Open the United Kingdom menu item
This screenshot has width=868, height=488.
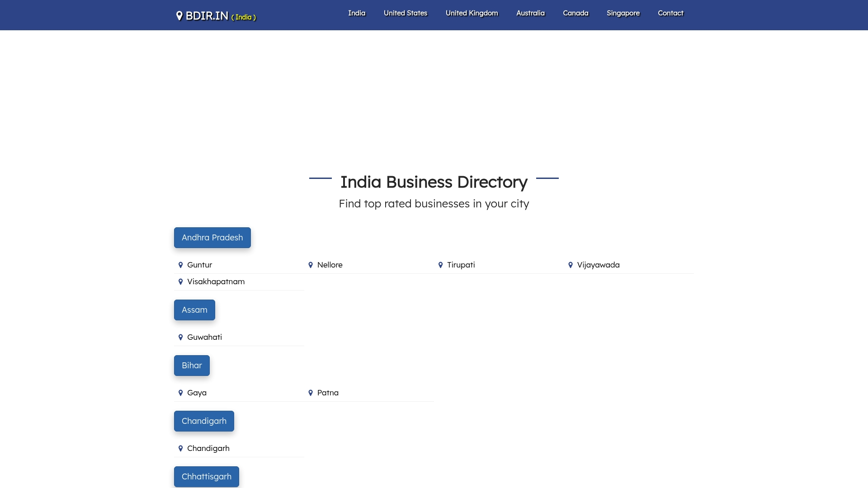tap(472, 13)
